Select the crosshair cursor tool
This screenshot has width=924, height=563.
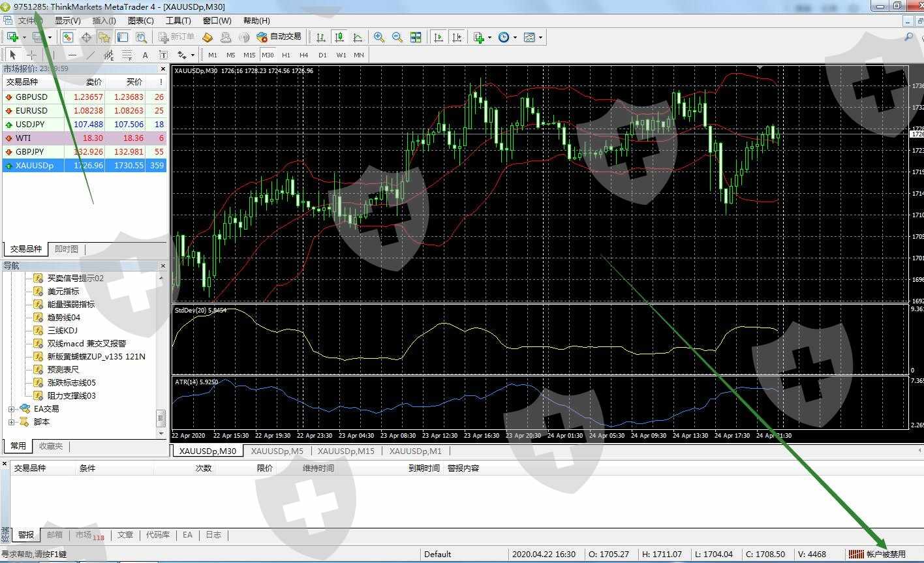[x=31, y=55]
